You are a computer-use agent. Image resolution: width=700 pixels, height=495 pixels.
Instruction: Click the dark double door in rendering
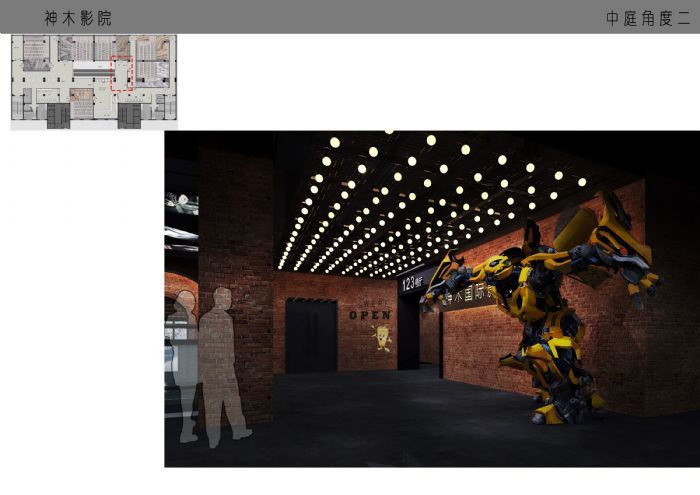point(311,335)
